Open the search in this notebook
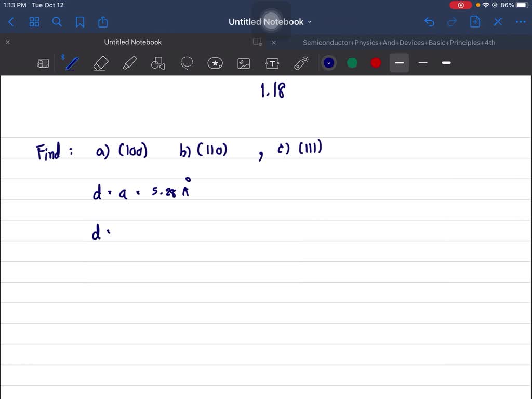The height and width of the screenshot is (399, 532). (x=57, y=22)
